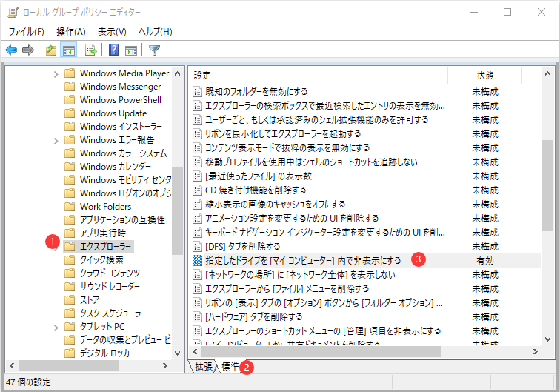Select クラウド コンテンツ tree item
The width and height of the screenshot is (560, 392).
point(110,273)
